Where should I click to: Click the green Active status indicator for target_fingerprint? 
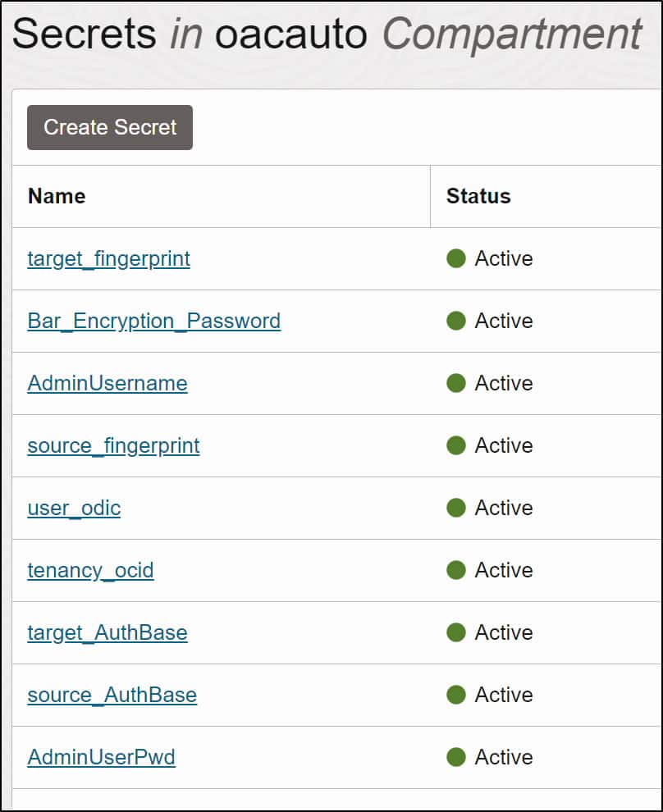point(456,258)
